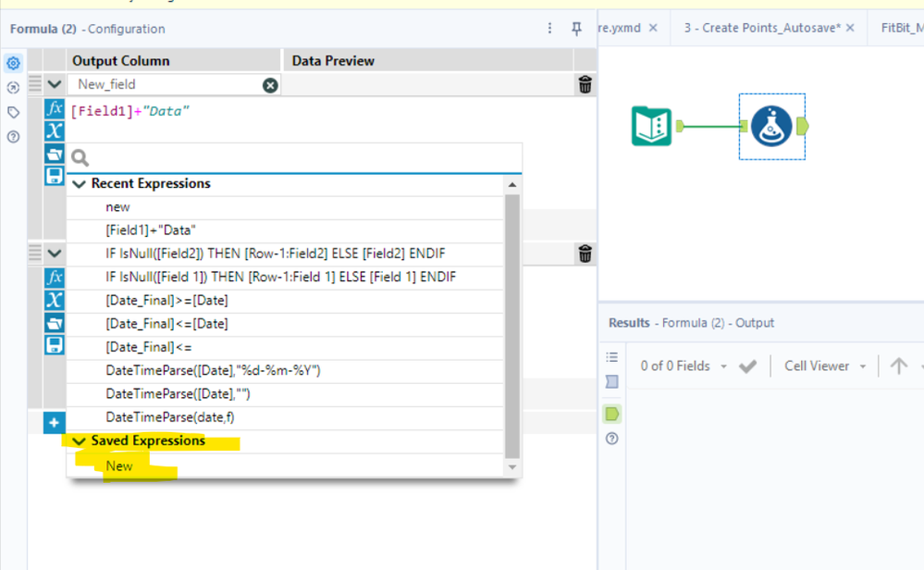Click the X variables icon in the second formula
The image size is (924, 570).
coord(55,300)
